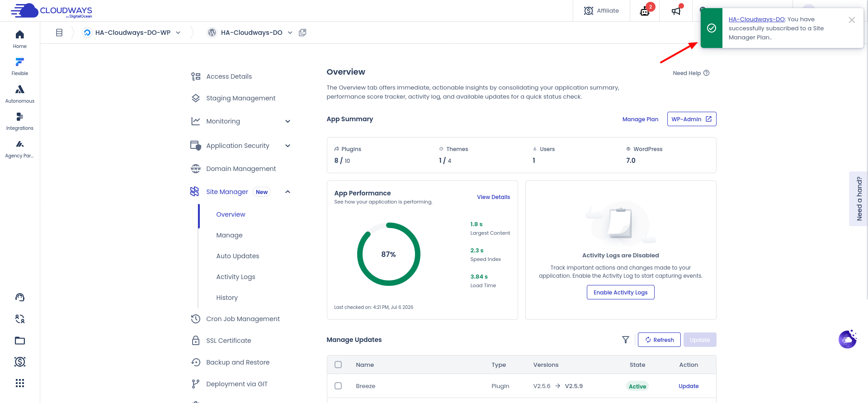Select History under Site Manager
Image resolution: width=868 pixels, height=403 pixels.
(227, 298)
